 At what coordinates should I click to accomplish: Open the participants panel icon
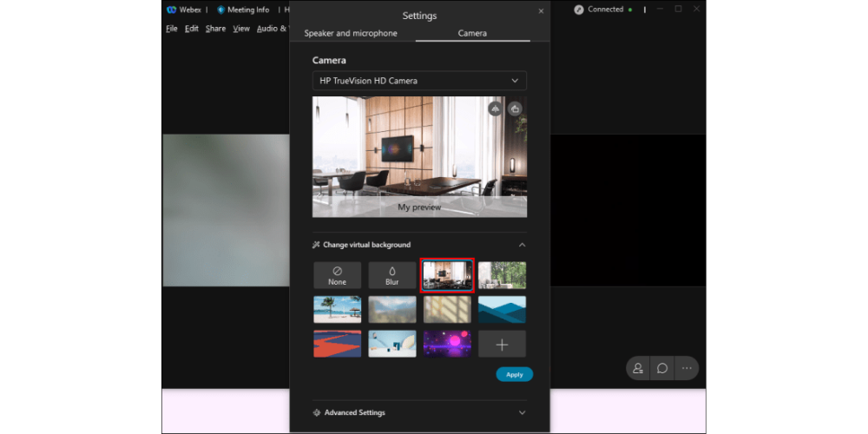tap(638, 368)
